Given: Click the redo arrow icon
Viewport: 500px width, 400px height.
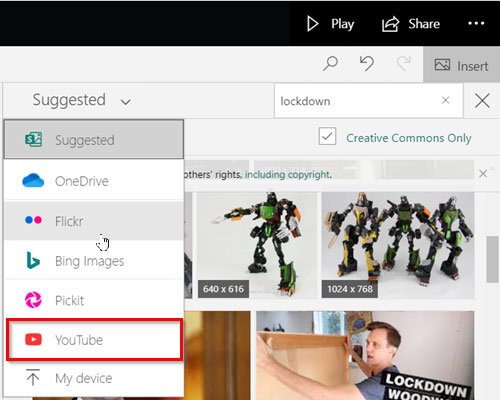Looking at the screenshot, I should point(403,63).
